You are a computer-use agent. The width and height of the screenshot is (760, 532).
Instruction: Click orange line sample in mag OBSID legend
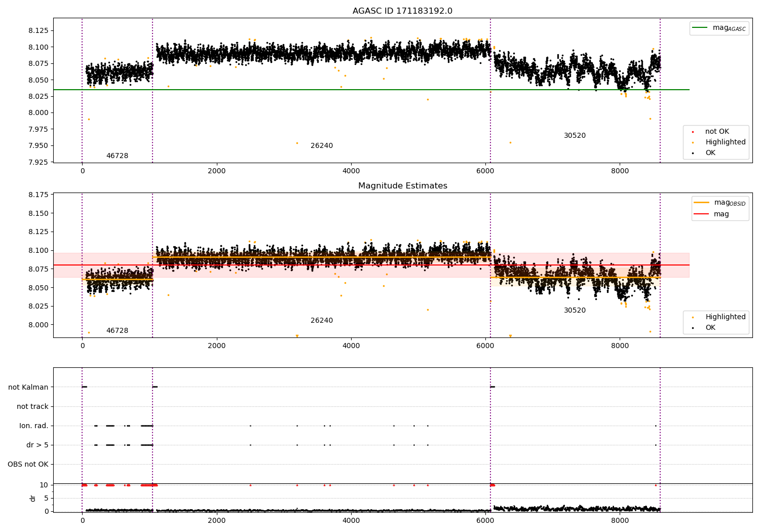click(702, 203)
